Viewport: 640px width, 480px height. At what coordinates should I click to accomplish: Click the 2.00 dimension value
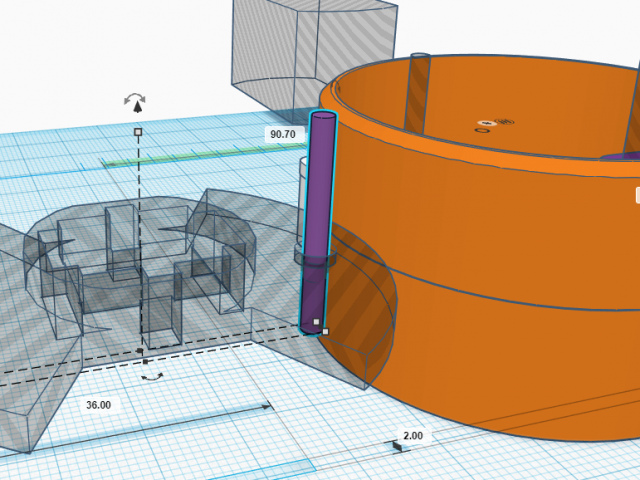(413, 436)
